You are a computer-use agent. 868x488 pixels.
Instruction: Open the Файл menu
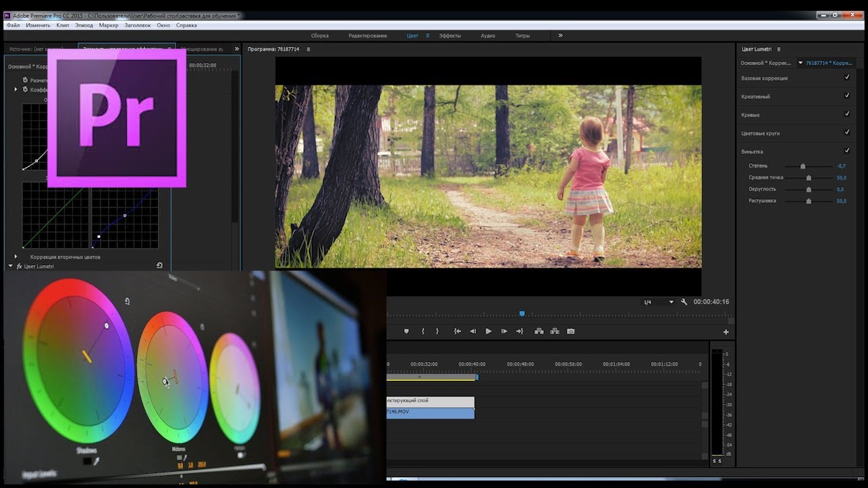[x=13, y=25]
